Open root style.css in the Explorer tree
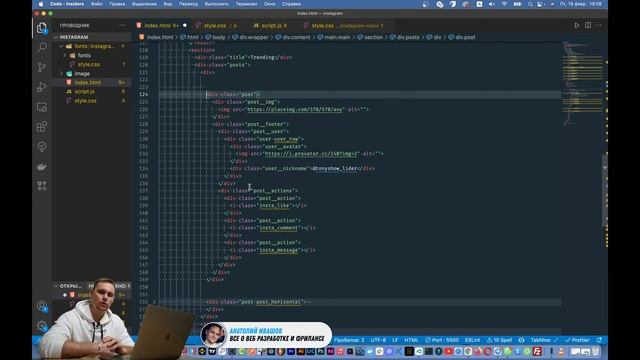The width and height of the screenshot is (640, 360). tap(91, 100)
